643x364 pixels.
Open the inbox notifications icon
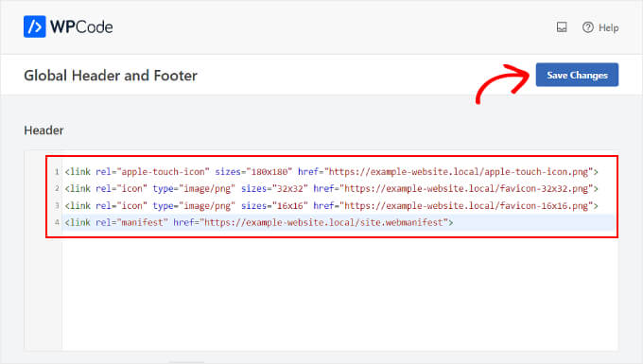point(562,27)
